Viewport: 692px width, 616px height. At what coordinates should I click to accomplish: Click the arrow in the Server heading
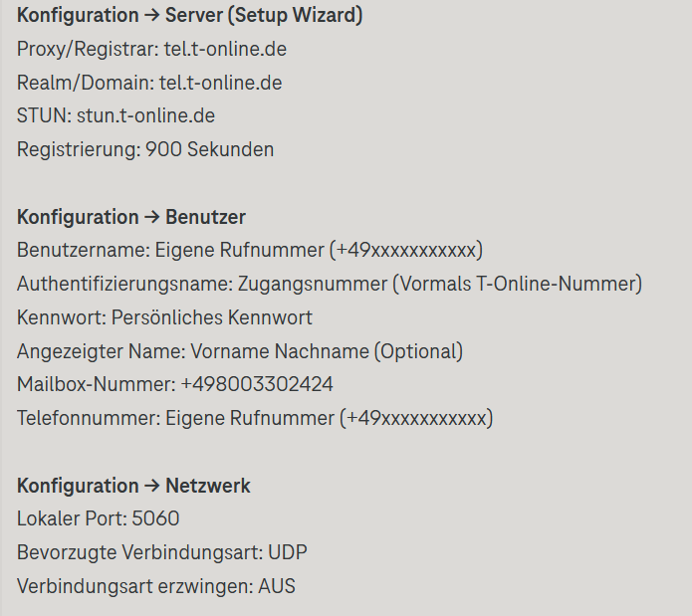coord(151,16)
